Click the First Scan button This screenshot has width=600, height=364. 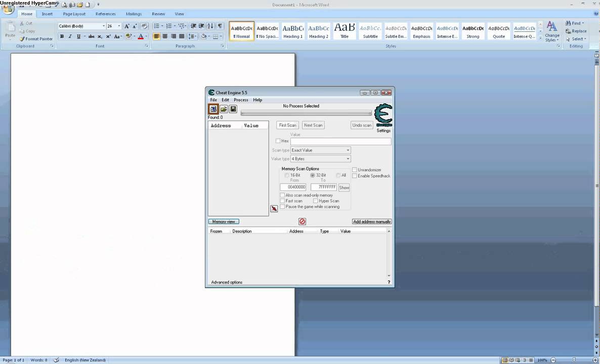click(288, 125)
